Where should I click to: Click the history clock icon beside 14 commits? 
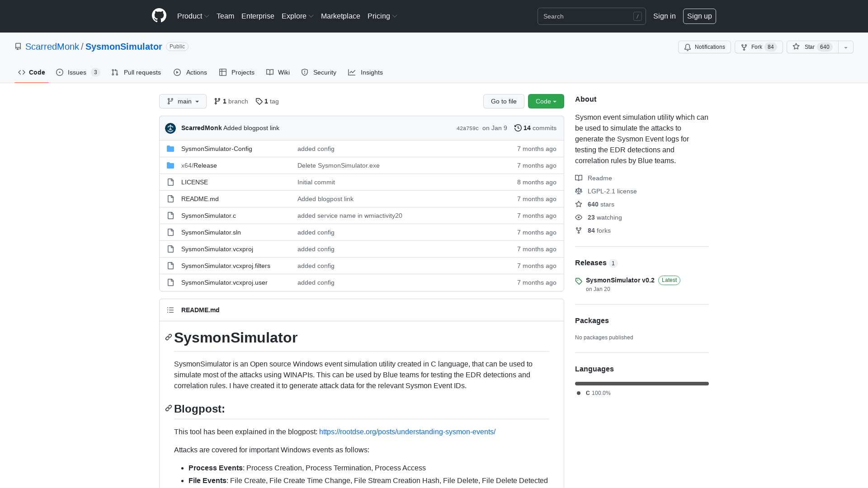[518, 128]
